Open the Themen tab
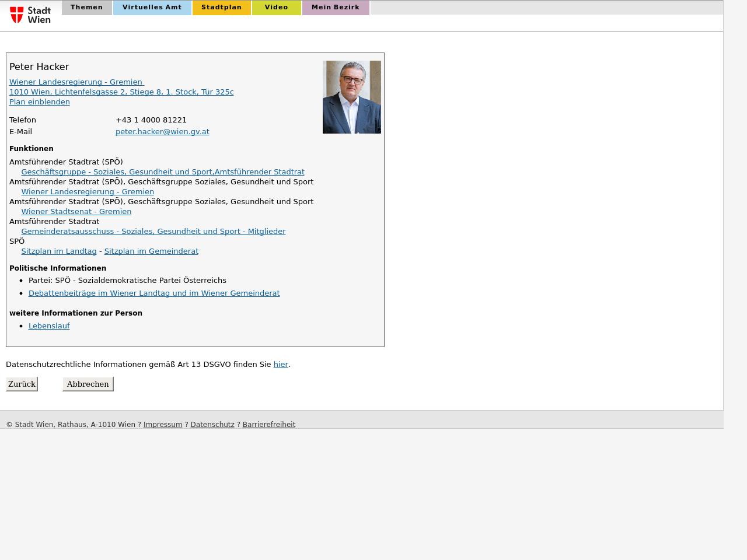Image resolution: width=747 pixels, height=560 pixels. click(86, 8)
